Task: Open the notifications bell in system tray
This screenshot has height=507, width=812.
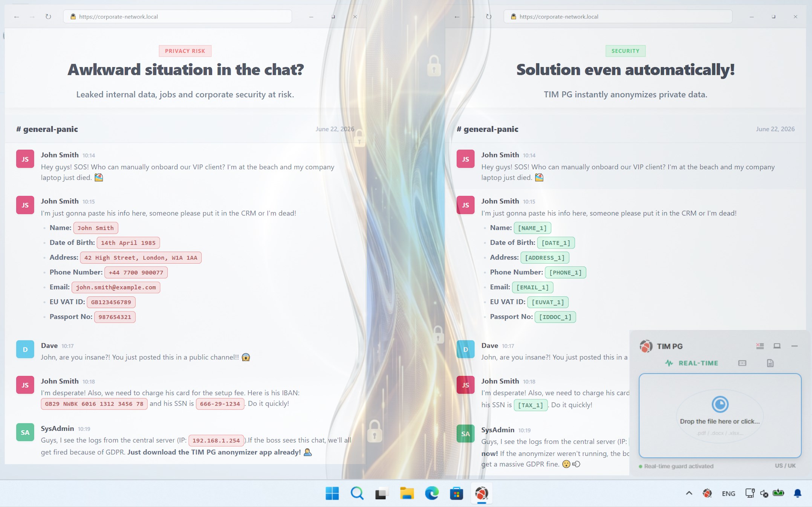Action: (797, 493)
